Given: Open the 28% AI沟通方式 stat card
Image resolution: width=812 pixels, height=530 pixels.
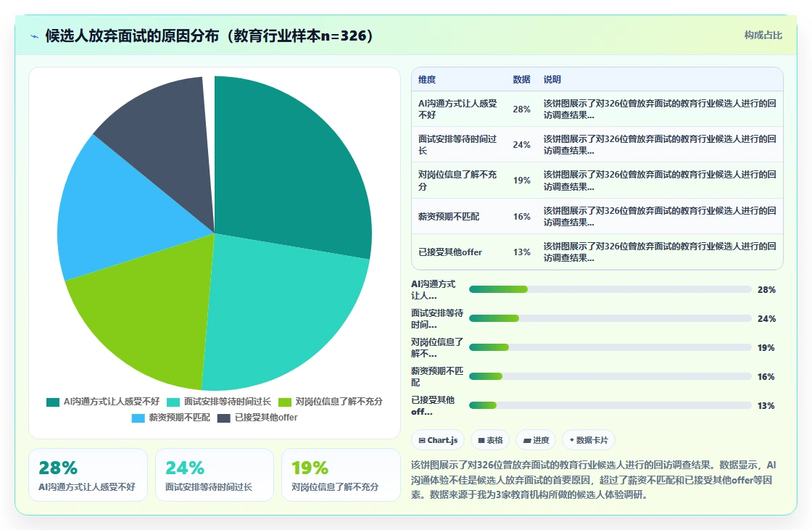Looking at the screenshot, I should coord(88,475).
